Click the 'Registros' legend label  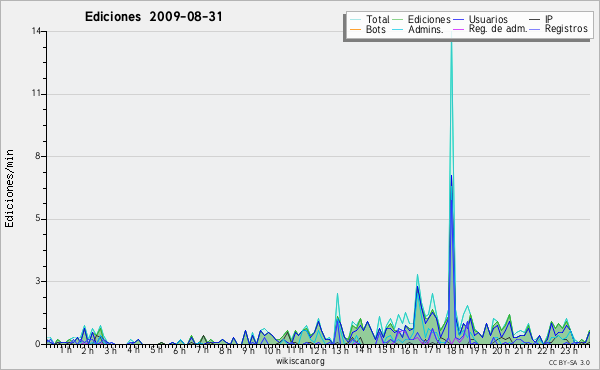point(566,29)
